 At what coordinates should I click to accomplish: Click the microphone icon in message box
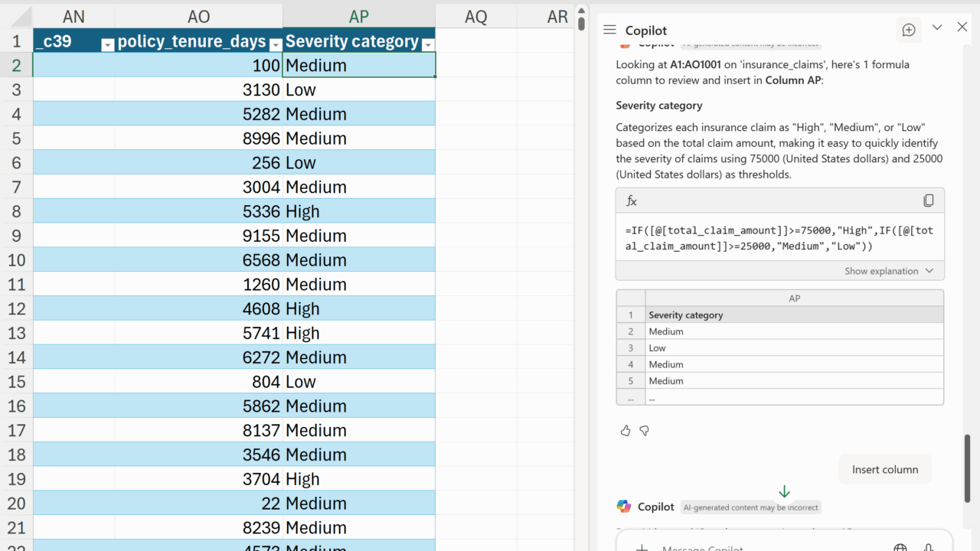point(928,547)
